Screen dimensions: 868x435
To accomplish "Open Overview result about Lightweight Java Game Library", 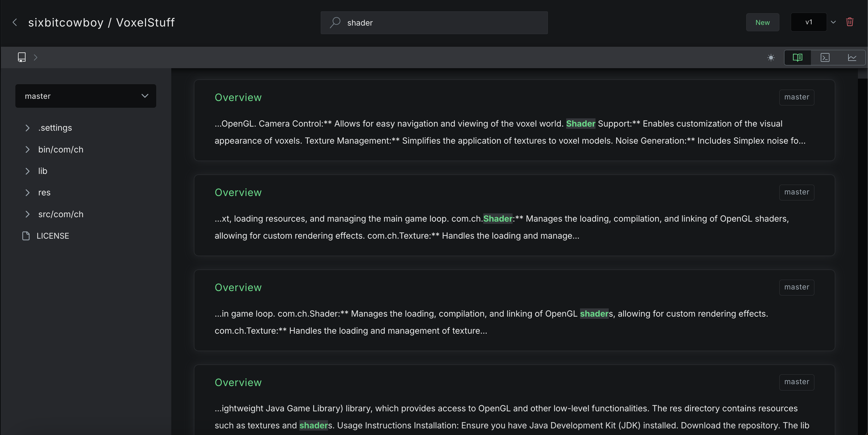I will click(514, 400).
